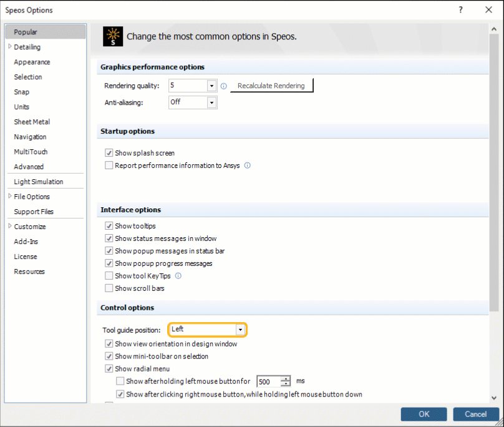Expand the Customize section
This screenshot has width=504, height=427.
[9, 227]
